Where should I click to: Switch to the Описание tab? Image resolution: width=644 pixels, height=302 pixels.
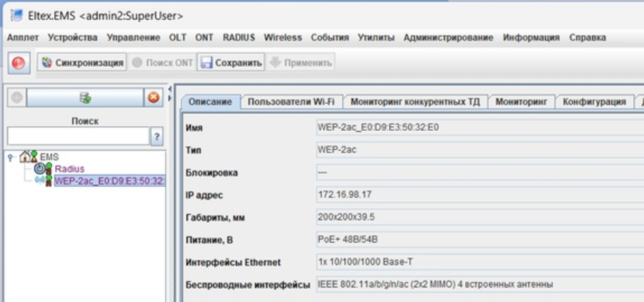click(211, 102)
